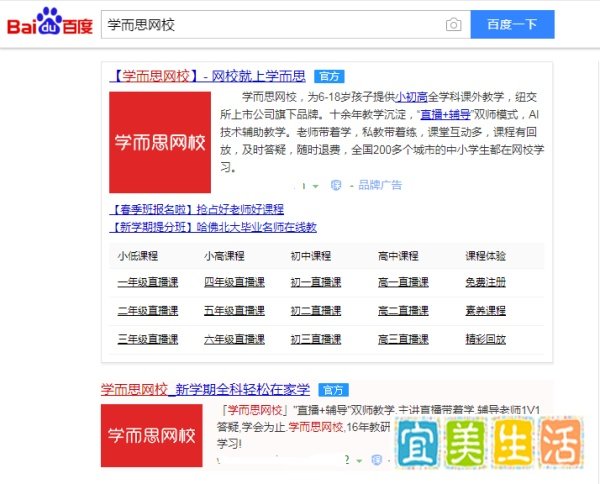Open 一年级直播课 link
Image resolution: width=600 pixels, height=484 pixels.
coord(148,282)
